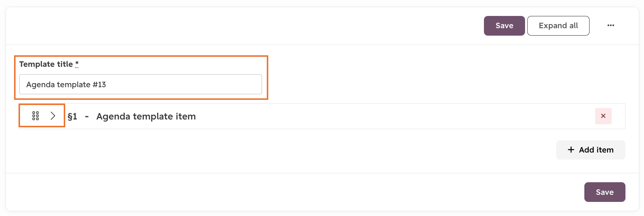Click the §1 section number

[x=72, y=117]
